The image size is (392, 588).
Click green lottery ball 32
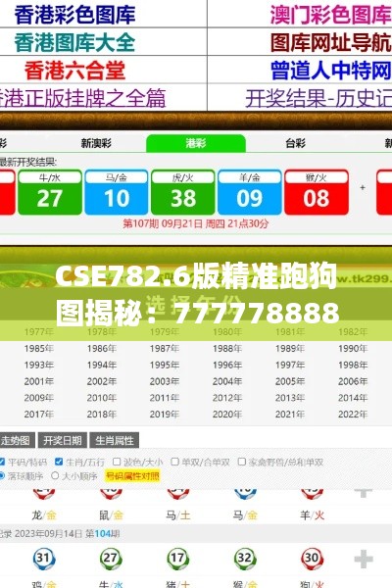click(245, 559)
